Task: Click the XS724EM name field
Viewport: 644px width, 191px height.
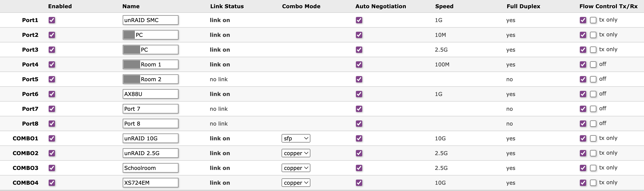Action: (x=150, y=183)
